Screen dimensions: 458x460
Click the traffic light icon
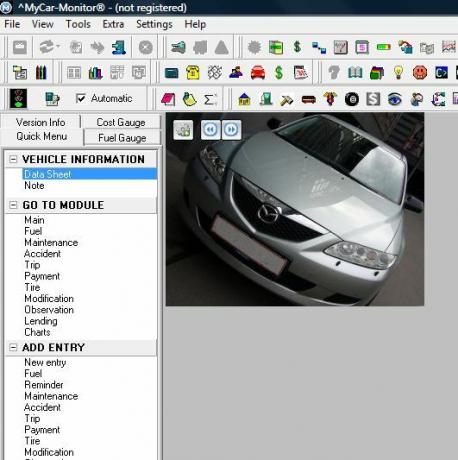click(18, 99)
